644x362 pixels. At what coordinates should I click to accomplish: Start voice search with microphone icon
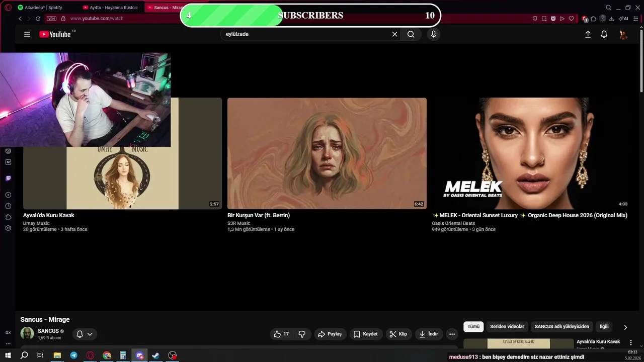tap(434, 34)
